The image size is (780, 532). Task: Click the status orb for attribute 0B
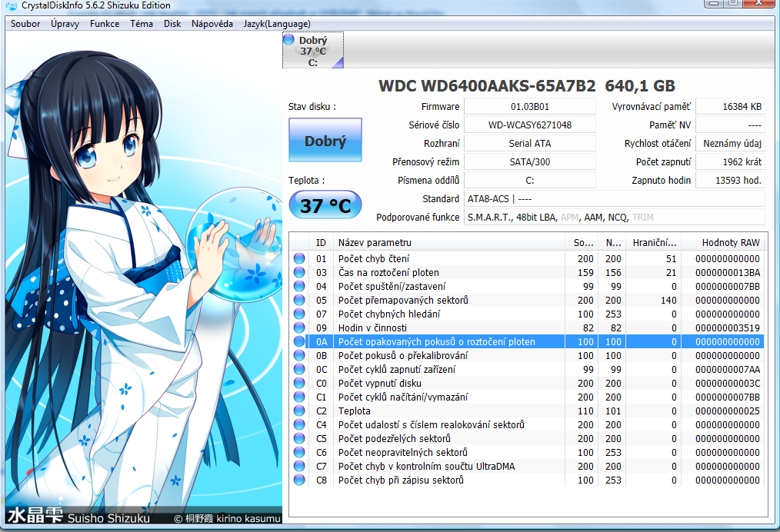pyautogui.click(x=299, y=355)
